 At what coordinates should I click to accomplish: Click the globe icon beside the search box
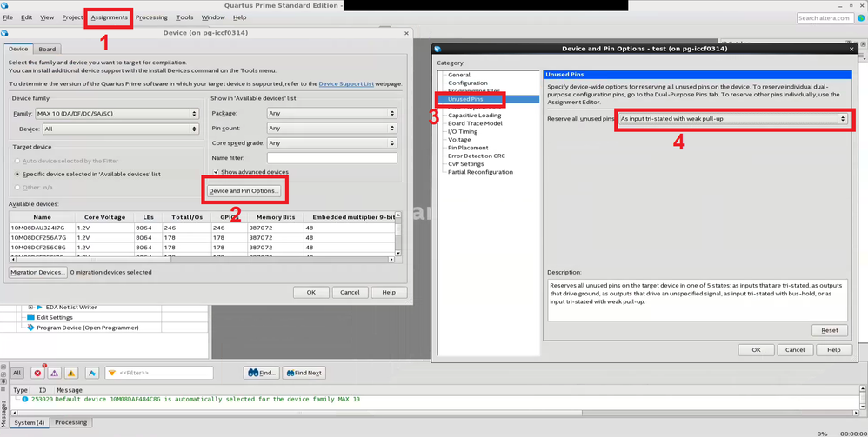tap(861, 17)
